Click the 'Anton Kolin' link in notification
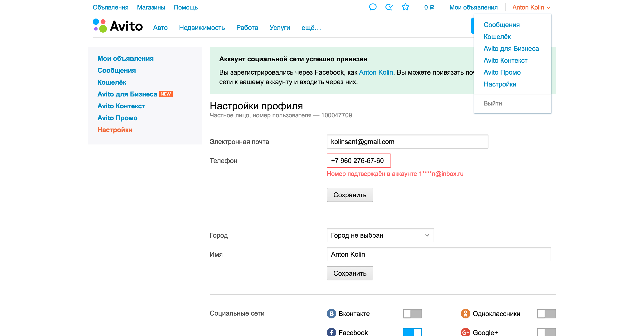644x336 pixels. coord(376,72)
